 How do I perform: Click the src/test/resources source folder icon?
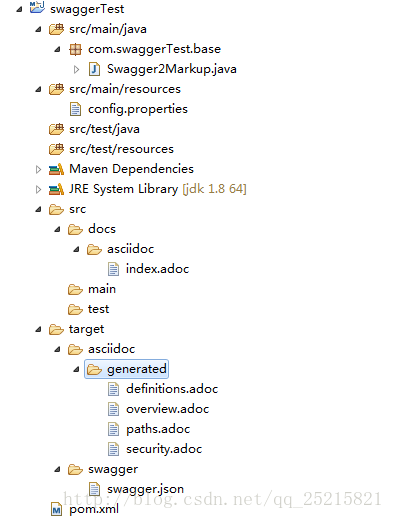pyautogui.click(x=56, y=149)
